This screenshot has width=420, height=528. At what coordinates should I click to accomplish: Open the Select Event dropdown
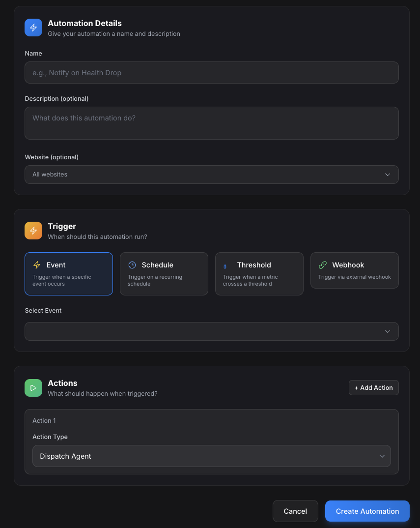pos(211,331)
